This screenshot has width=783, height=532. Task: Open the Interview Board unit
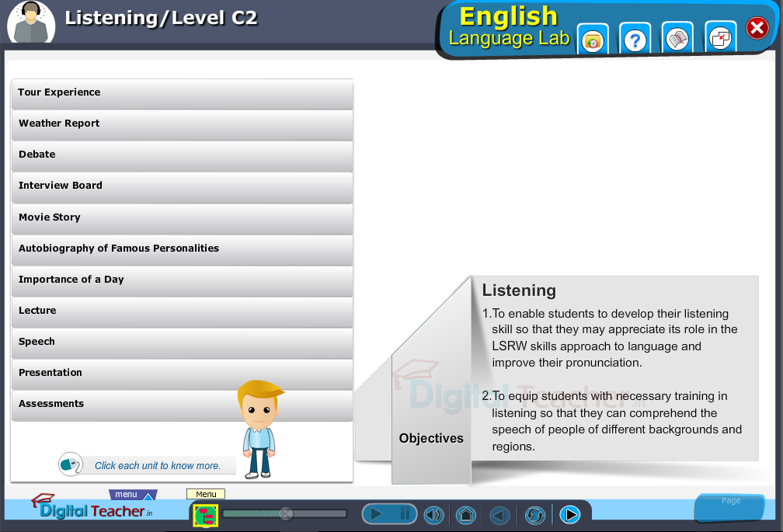pyautogui.click(x=182, y=186)
